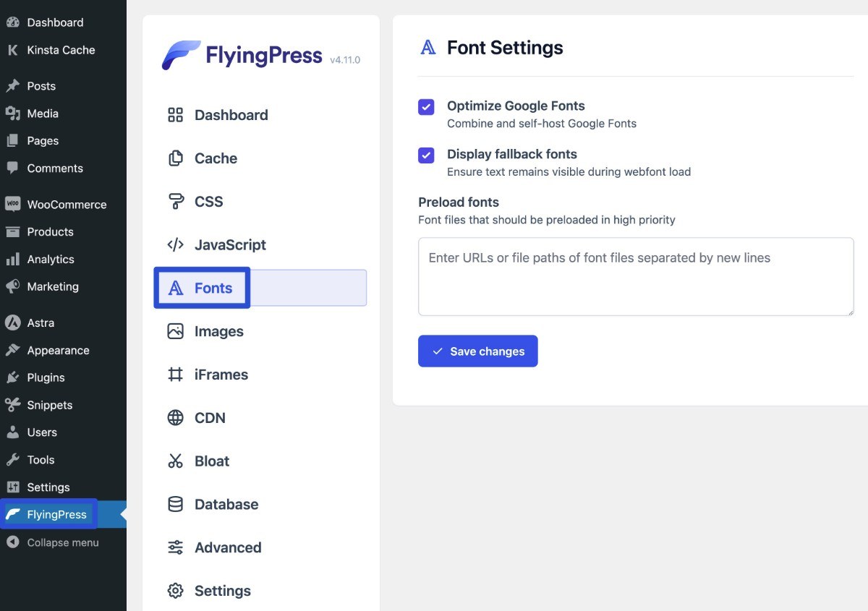Click the Images panel icon
Screen dimensions: 868x611
point(175,330)
